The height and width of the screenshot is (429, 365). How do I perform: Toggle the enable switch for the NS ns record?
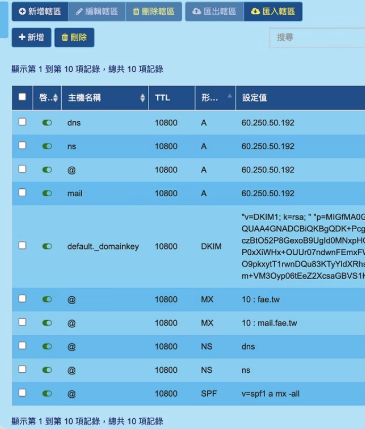(47, 370)
